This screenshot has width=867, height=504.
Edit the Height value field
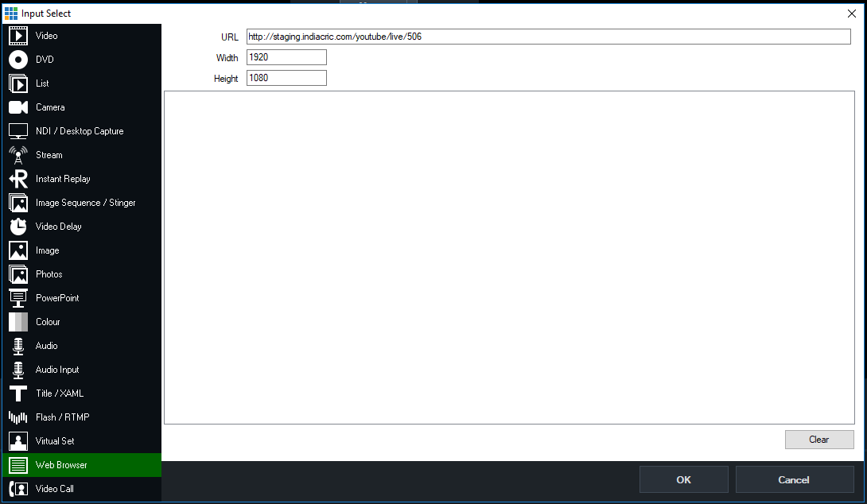[286, 78]
